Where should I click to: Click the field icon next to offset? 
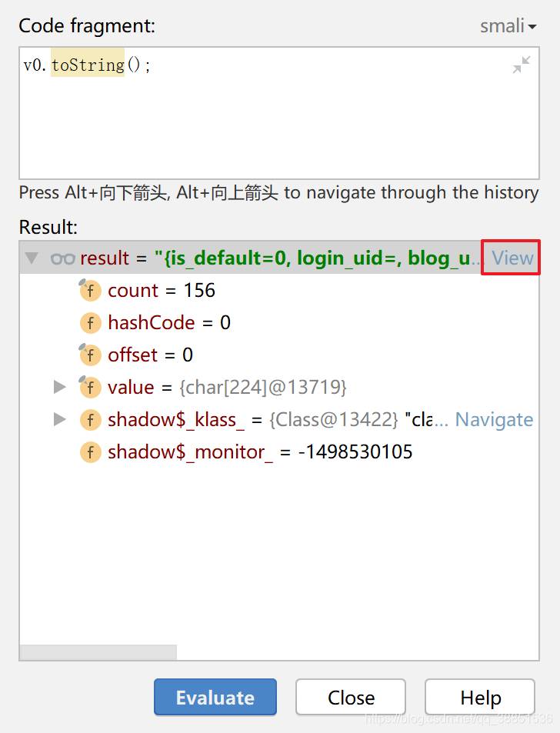click(x=90, y=355)
